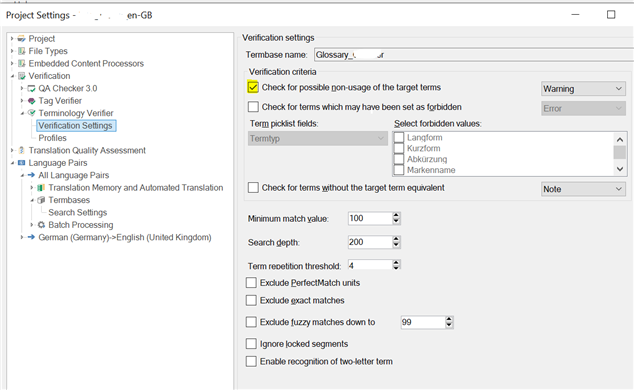Click the QA Checker 3.0 icon
The image size is (634, 390).
(x=32, y=89)
